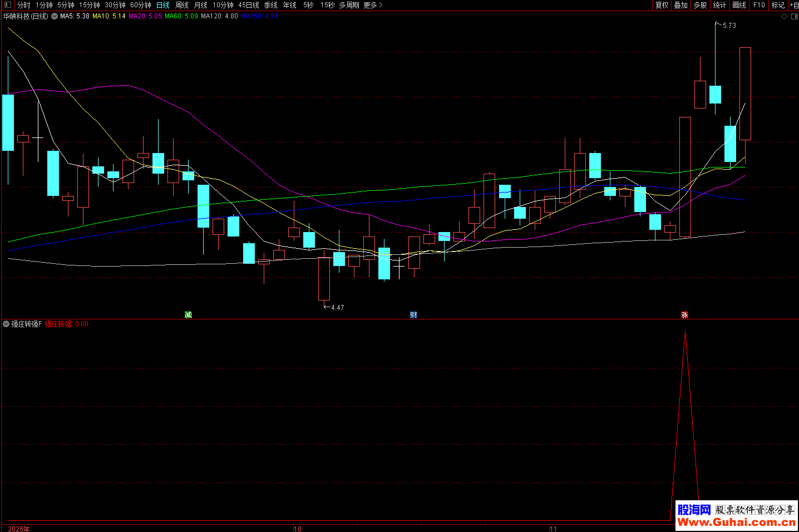Viewport: 799px width, 532px height.
Task: Open the F10 company info
Action: (759, 5)
